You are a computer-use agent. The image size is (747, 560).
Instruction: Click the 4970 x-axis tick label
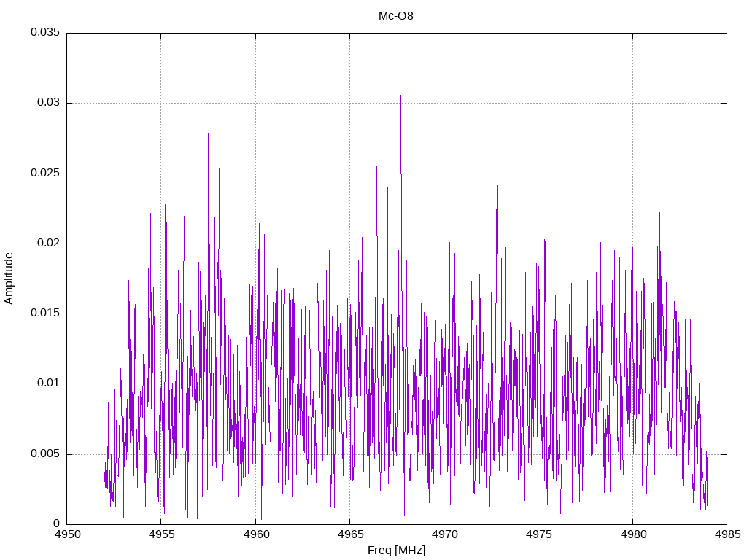point(444,536)
